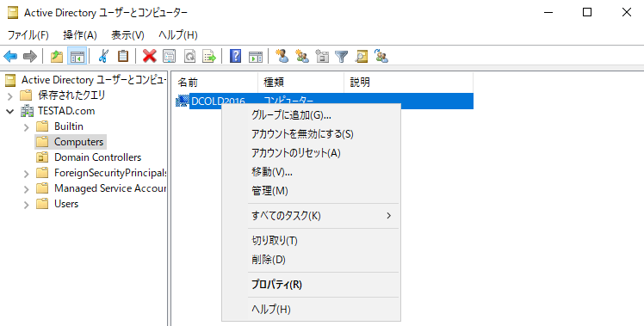644x326 pixels.
Task: Toggle the console tree pane icon
Action: pyautogui.click(x=77, y=56)
